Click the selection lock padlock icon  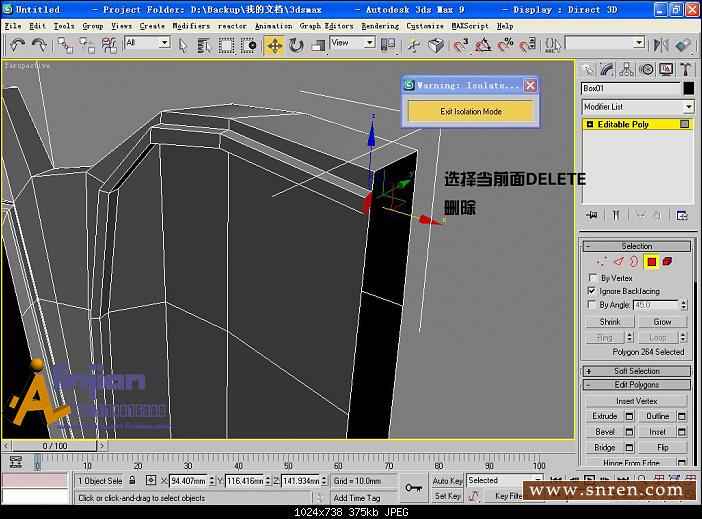[x=133, y=481]
